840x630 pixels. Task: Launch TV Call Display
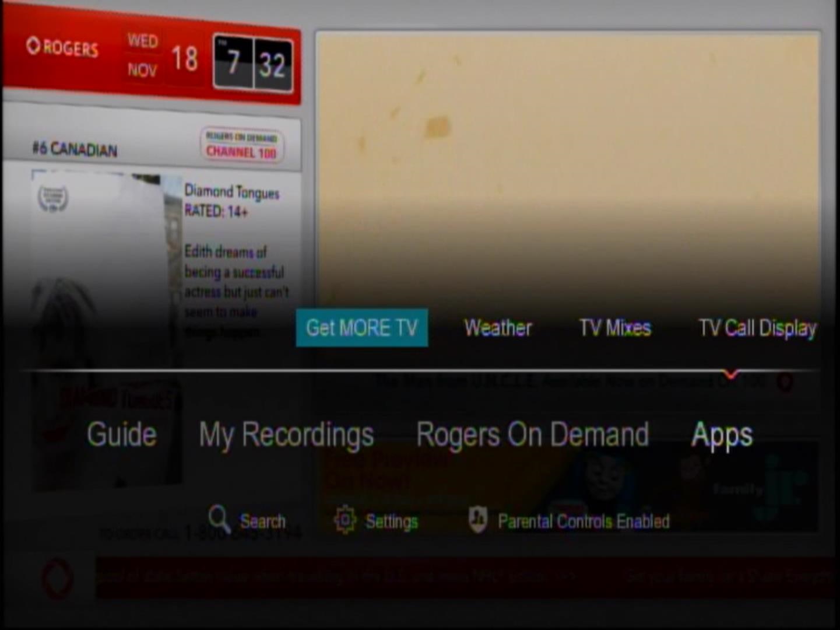click(757, 328)
